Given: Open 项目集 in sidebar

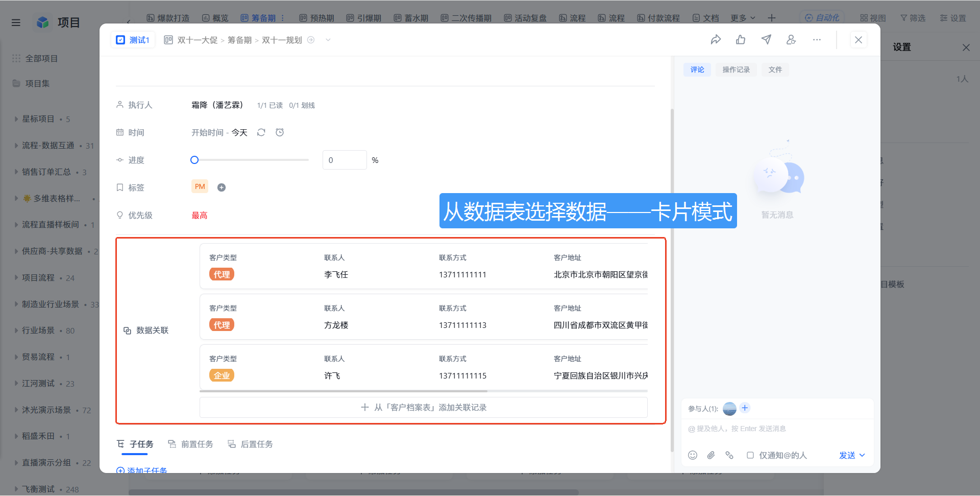Looking at the screenshot, I should click(31, 83).
